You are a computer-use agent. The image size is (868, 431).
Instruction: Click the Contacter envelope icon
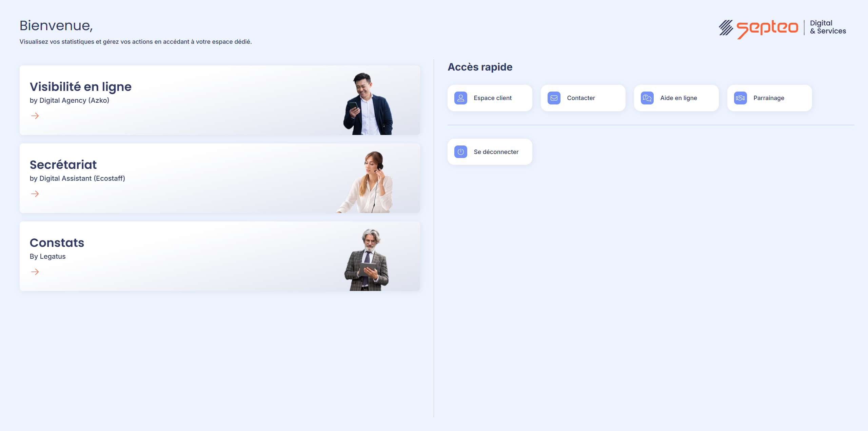coord(554,98)
